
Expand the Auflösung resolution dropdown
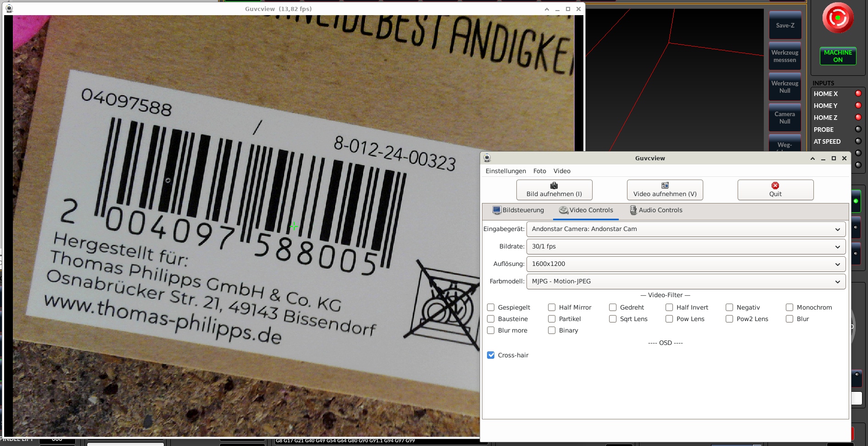pos(686,264)
